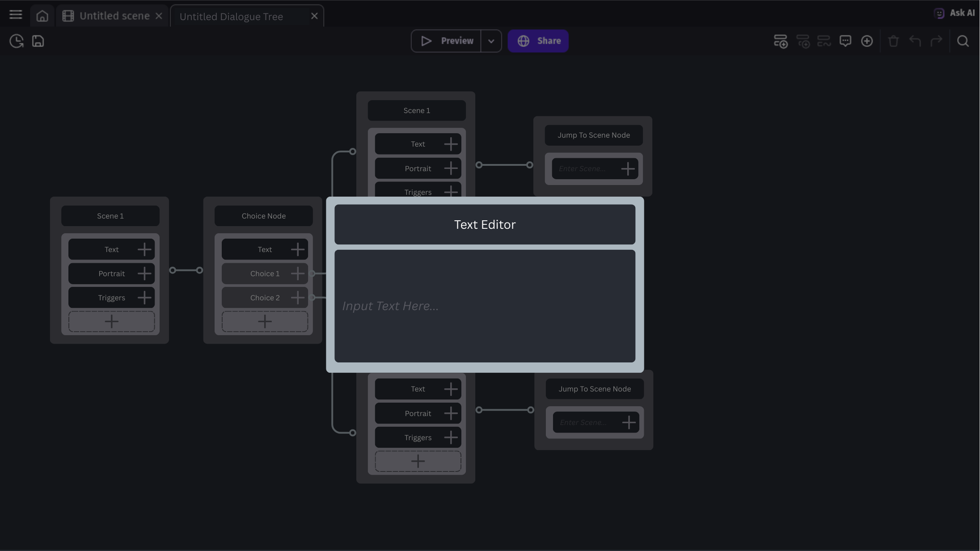The height and width of the screenshot is (551, 980).
Task: Expand Choice Node with its dashed plus row
Action: click(264, 321)
